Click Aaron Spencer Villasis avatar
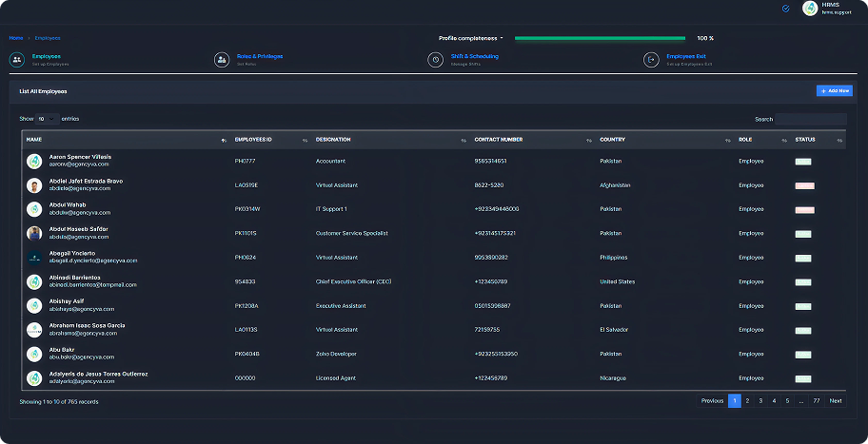The image size is (868, 444). (x=34, y=161)
